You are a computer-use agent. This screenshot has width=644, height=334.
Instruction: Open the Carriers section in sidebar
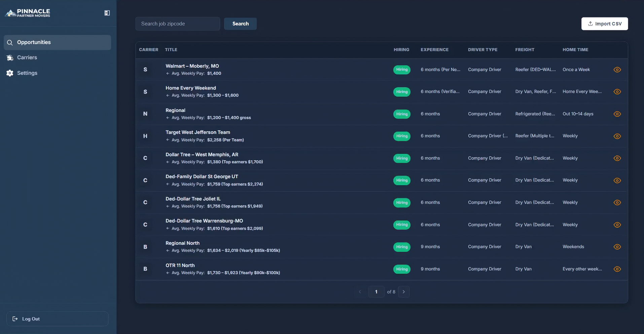pyautogui.click(x=58, y=58)
